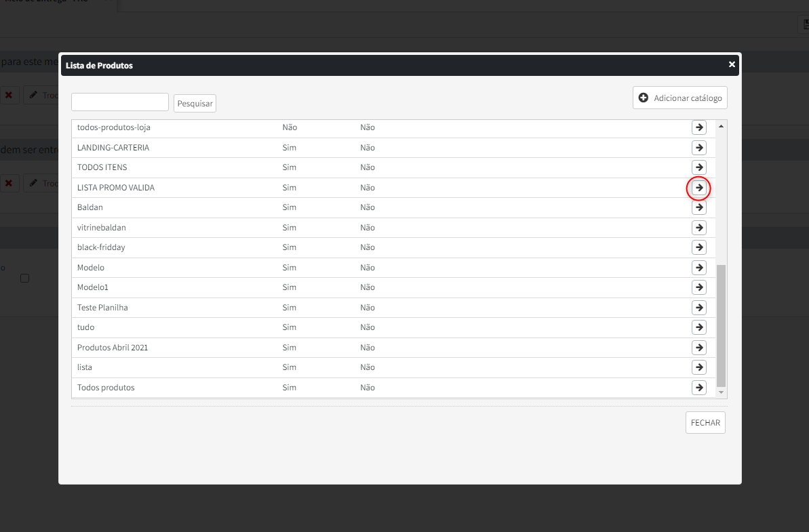Select arrow for todos-produtos-loja row
The height and width of the screenshot is (532, 809).
pyautogui.click(x=698, y=127)
